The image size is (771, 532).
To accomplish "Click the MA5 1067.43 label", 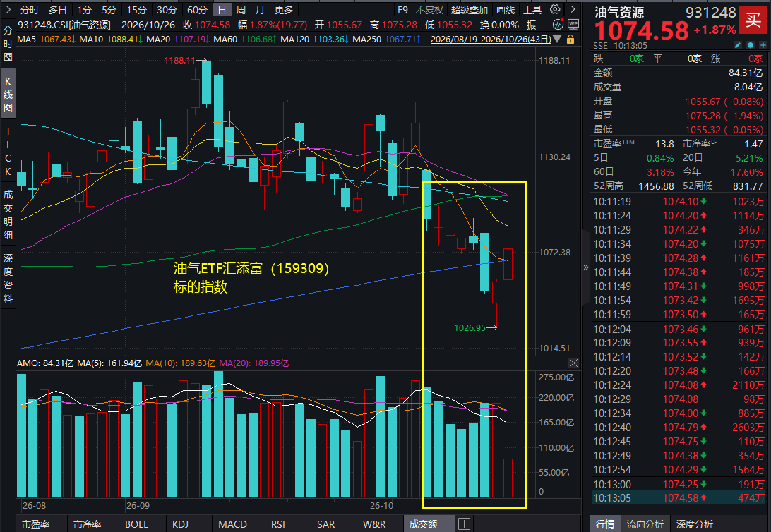I will click(x=45, y=39).
